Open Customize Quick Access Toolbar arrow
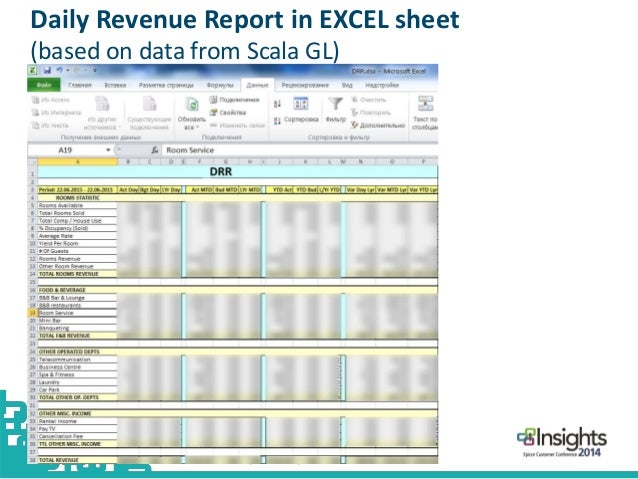This screenshot has width=638, height=479. [x=94, y=70]
